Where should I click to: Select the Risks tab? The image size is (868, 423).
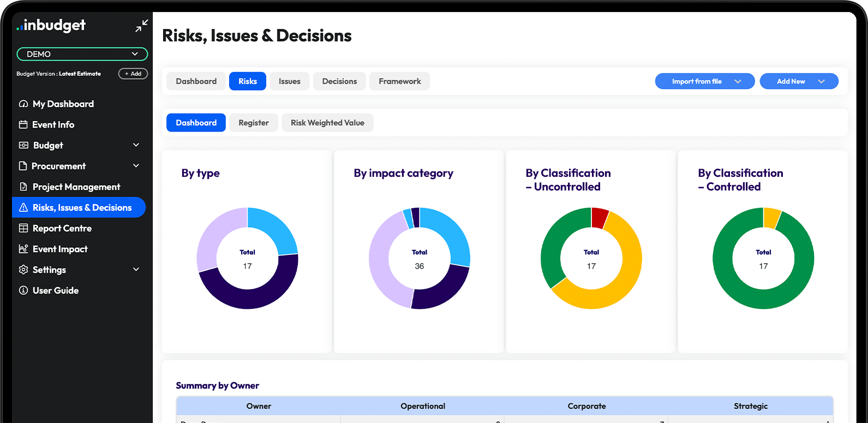point(248,81)
